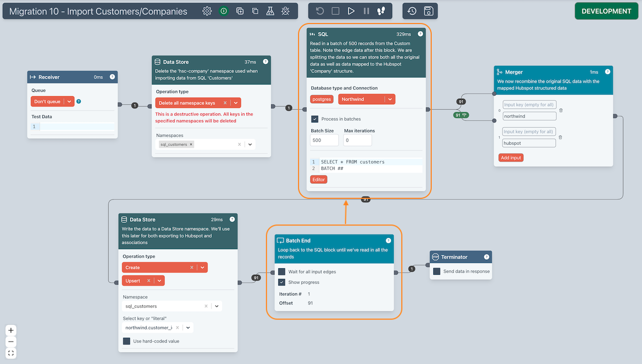This screenshot has height=364, width=642.
Task: Click the bug debug icon
Action: tap(286, 11)
